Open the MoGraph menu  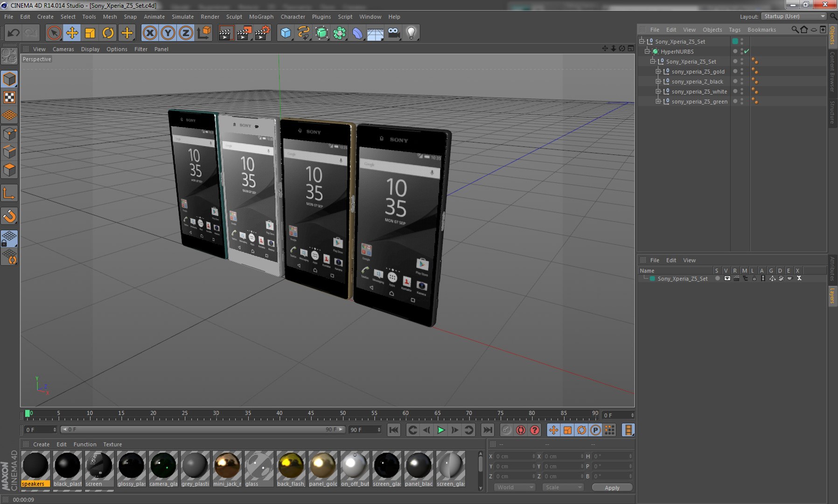coord(261,17)
